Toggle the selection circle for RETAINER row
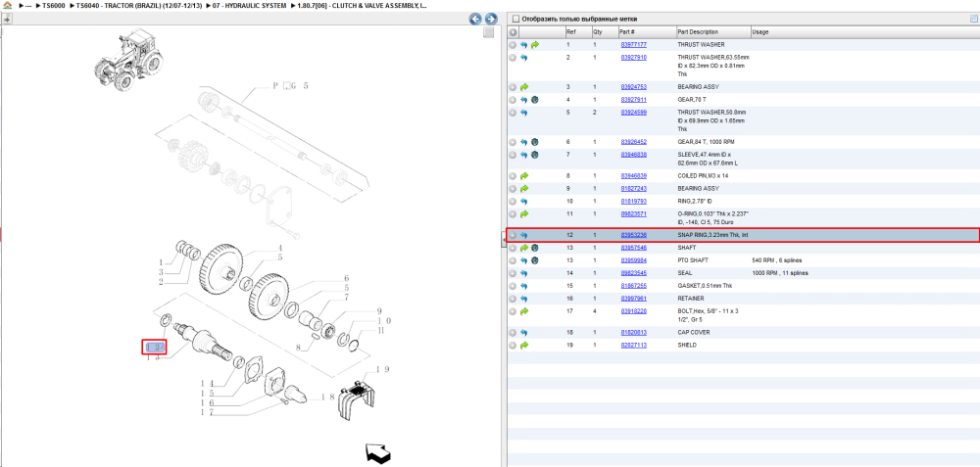The height and width of the screenshot is (467, 980). [514, 299]
